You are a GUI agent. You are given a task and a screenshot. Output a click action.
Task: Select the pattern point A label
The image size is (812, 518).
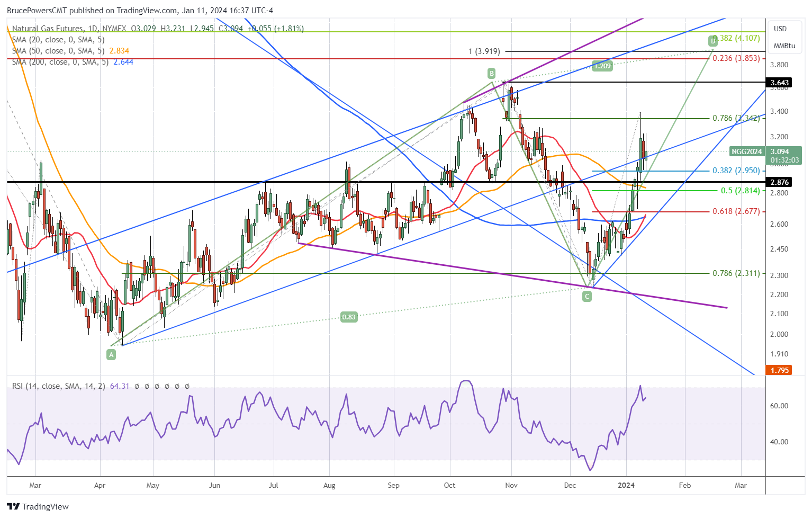click(111, 355)
